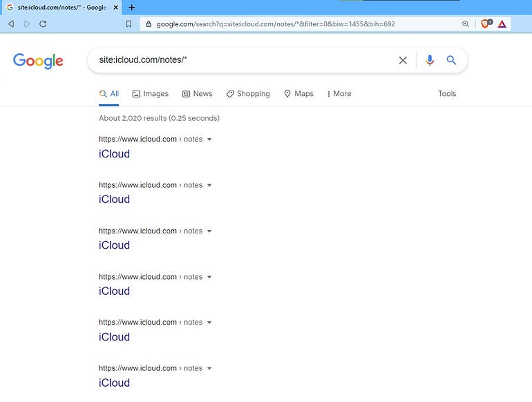Switch to News results tab
The image size is (532, 402).
click(x=198, y=94)
